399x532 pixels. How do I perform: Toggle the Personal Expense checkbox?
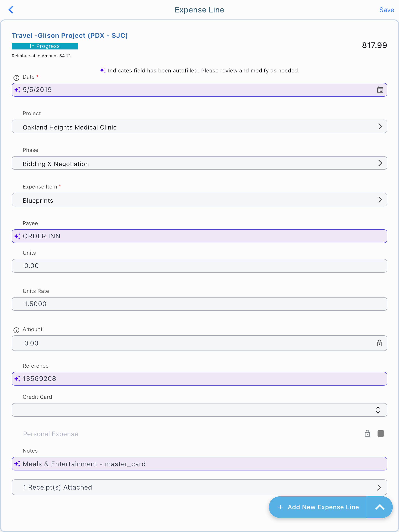click(x=380, y=433)
